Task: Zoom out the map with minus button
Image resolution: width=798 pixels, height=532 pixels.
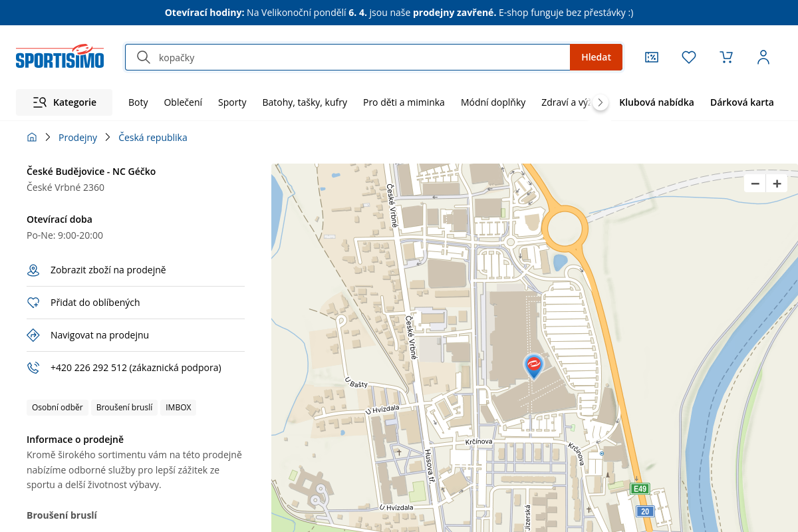Action: click(x=755, y=184)
